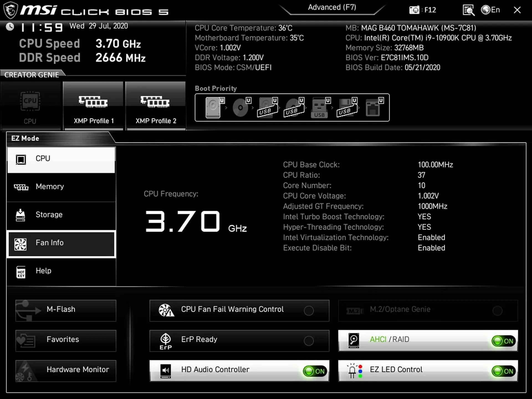Select the hard disk boot device icon

pyautogui.click(x=213, y=108)
